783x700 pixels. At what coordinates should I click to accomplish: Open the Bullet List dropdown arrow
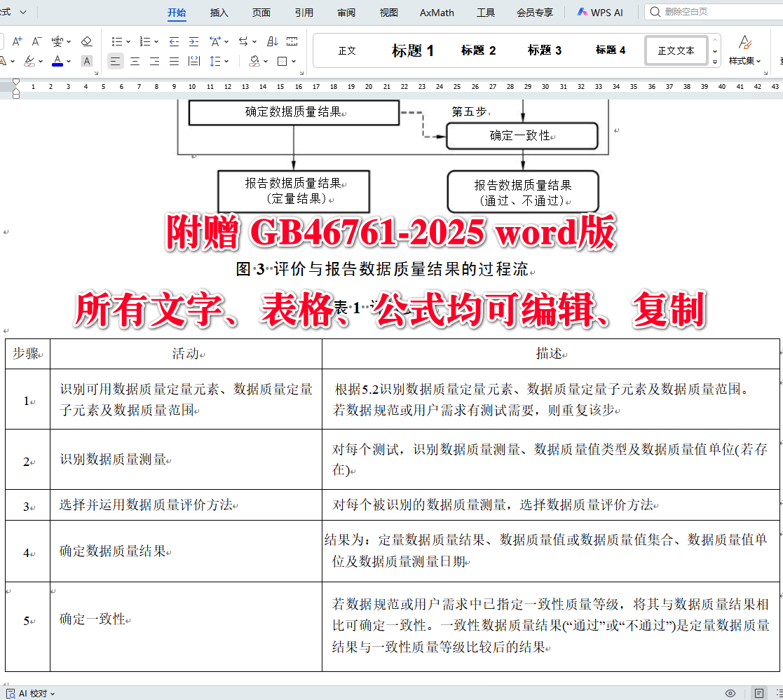point(128,41)
